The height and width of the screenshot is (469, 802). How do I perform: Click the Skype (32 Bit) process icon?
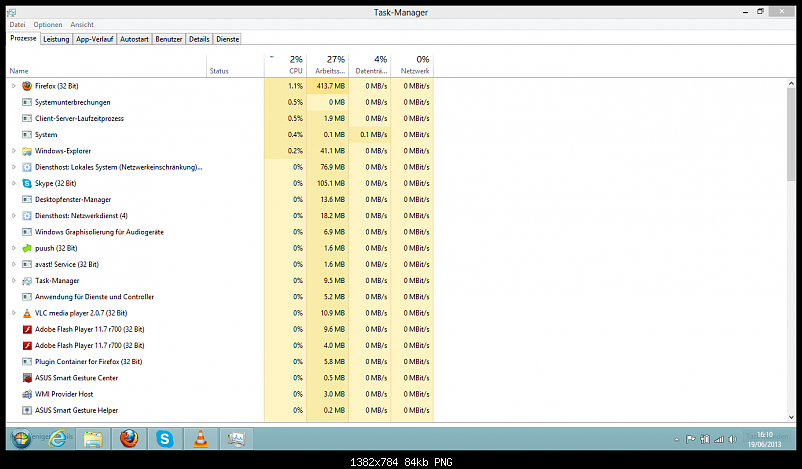27,183
